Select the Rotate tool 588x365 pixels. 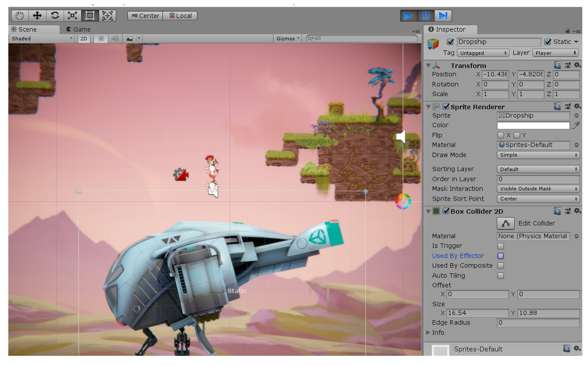pos(55,16)
